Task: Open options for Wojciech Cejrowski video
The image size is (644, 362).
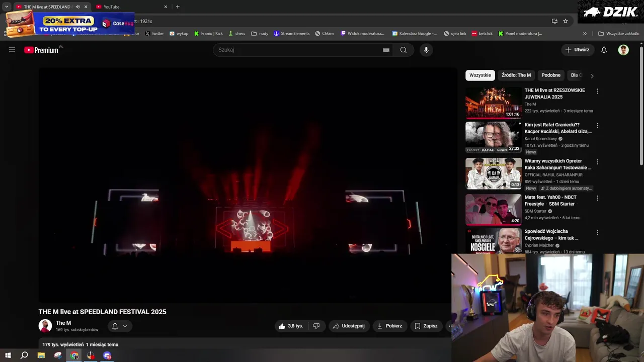Action: point(598,232)
